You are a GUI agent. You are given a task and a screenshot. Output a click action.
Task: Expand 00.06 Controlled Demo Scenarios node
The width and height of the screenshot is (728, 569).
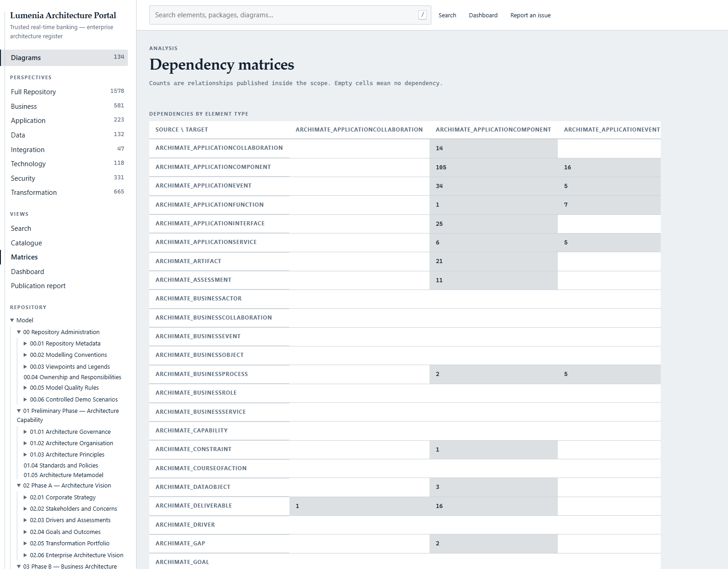click(x=25, y=400)
